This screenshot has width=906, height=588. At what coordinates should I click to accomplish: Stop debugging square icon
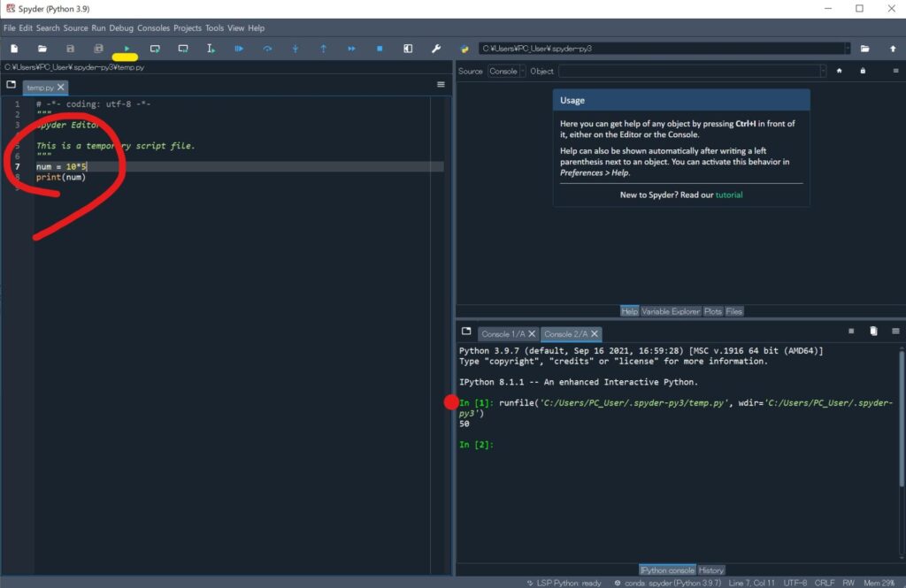(x=380, y=49)
